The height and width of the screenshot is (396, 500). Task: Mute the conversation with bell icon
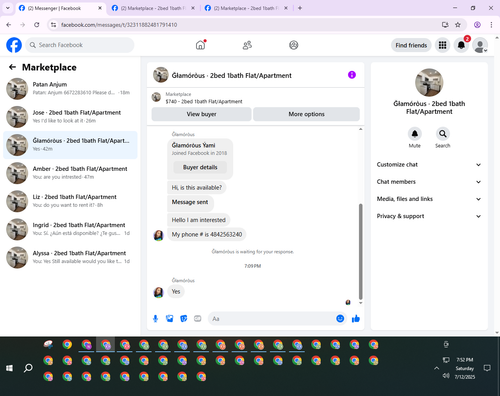pyautogui.click(x=415, y=134)
